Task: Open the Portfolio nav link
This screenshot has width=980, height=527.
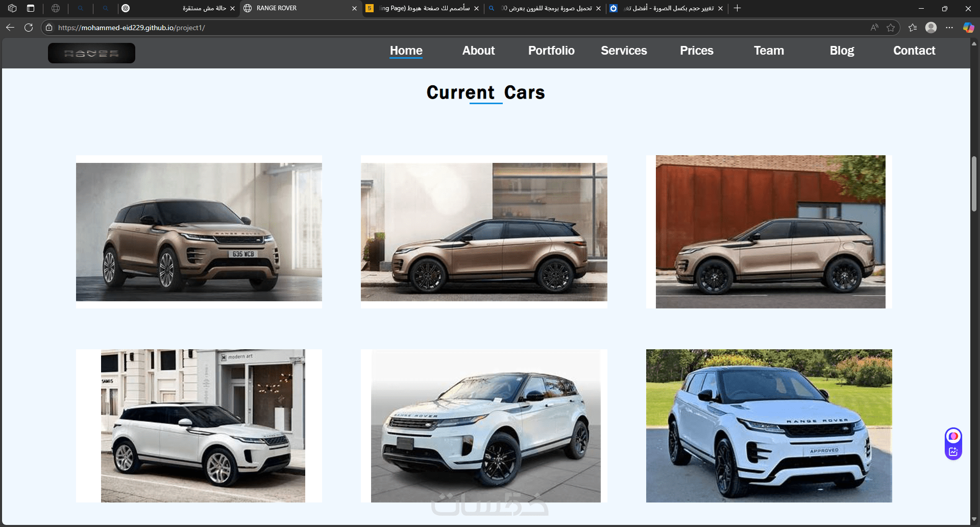Action: click(x=551, y=51)
